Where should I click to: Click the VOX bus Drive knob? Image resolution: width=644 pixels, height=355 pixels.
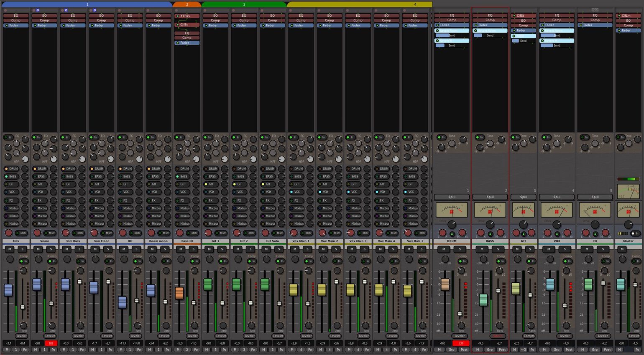557,225
